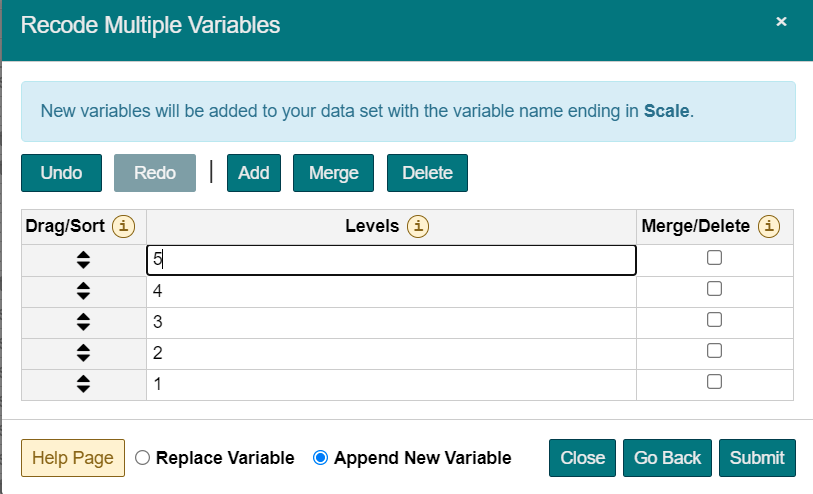813x494 pixels.
Task: Enable the checkbox for level 1
Action: click(x=714, y=382)
